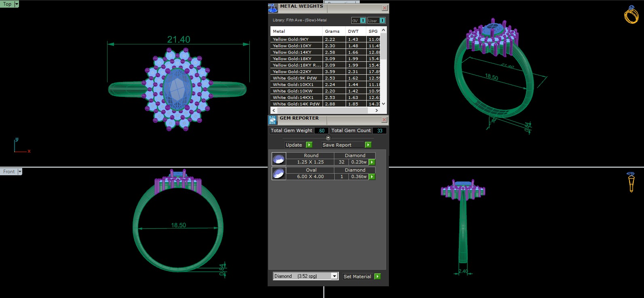Select the Yellow Gold:22KY row

pos(325,71)
